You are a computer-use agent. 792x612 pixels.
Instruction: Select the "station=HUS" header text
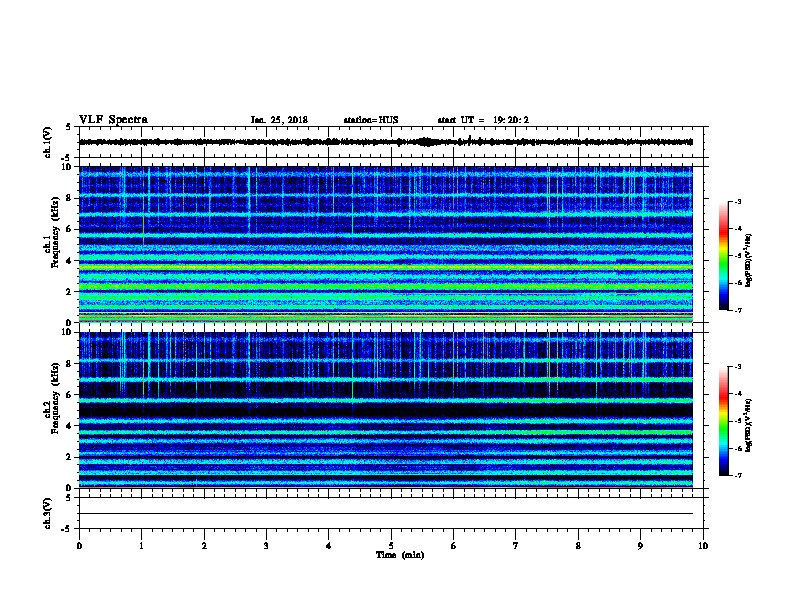point(371,120)
